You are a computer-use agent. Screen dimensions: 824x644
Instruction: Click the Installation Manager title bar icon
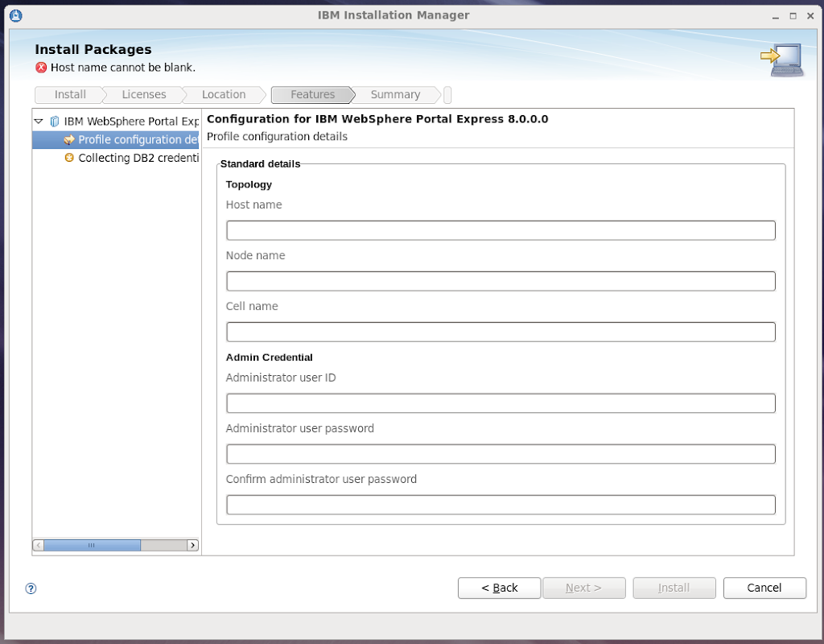tap(16, 15)
